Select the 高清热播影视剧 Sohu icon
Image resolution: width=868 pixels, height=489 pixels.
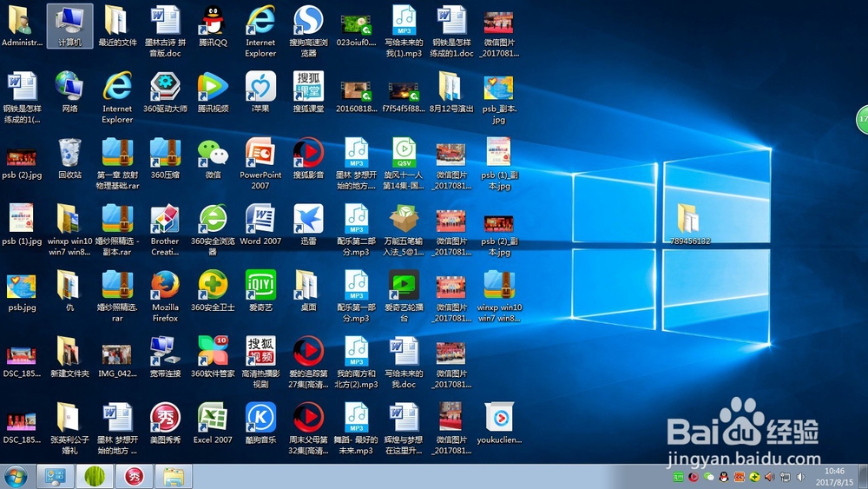260,362
